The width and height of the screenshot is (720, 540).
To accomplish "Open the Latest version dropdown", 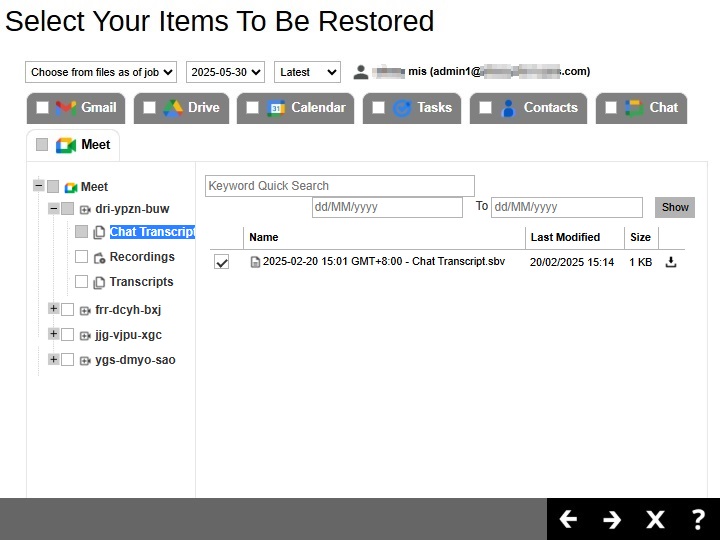I will point(307,72).
